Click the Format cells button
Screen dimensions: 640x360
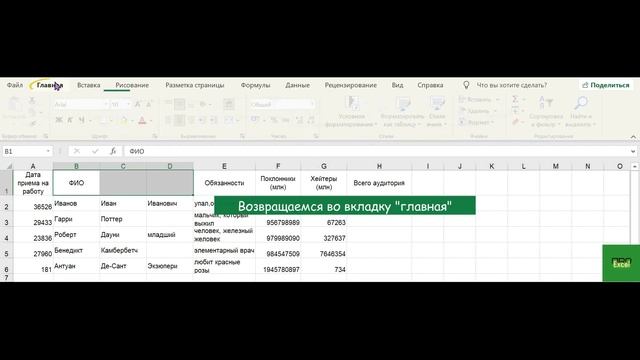tap(476, 122)
